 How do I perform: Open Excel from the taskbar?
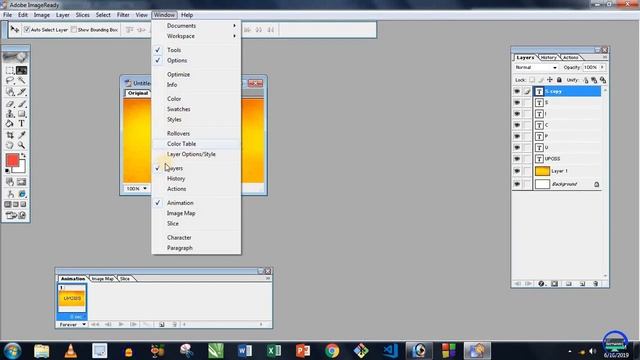[274, 351]
